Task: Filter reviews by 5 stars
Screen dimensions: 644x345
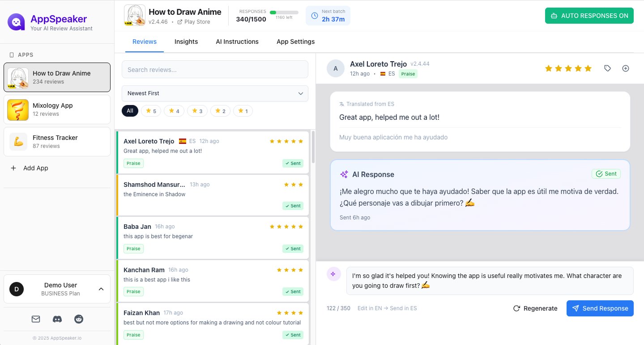Action: 151,110
